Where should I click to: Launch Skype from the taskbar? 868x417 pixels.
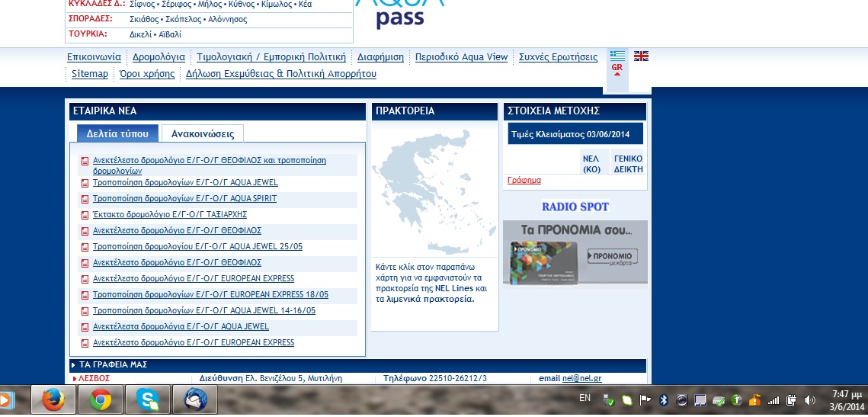[147, 399]
